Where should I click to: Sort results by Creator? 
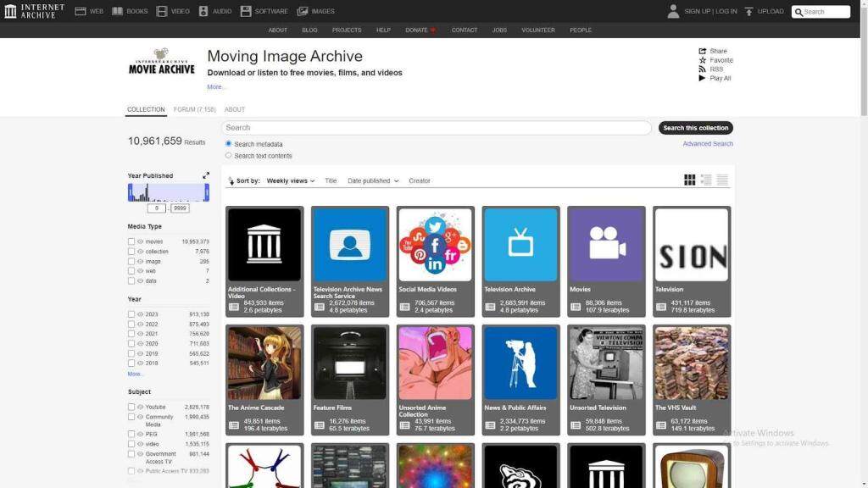[419, 181]
